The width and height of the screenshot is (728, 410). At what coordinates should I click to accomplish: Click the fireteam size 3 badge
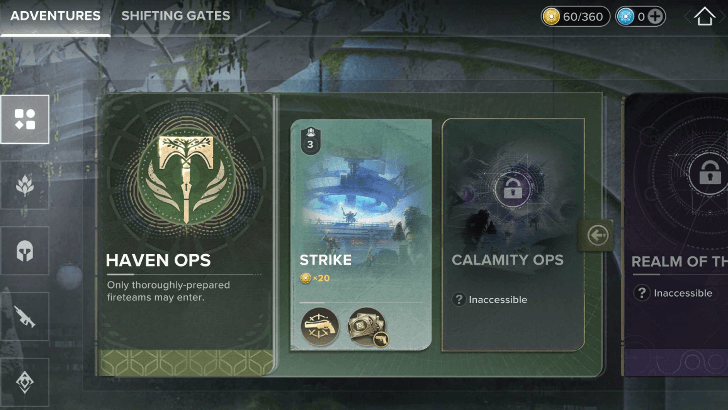pyautogui.click(x=310, y=140)
